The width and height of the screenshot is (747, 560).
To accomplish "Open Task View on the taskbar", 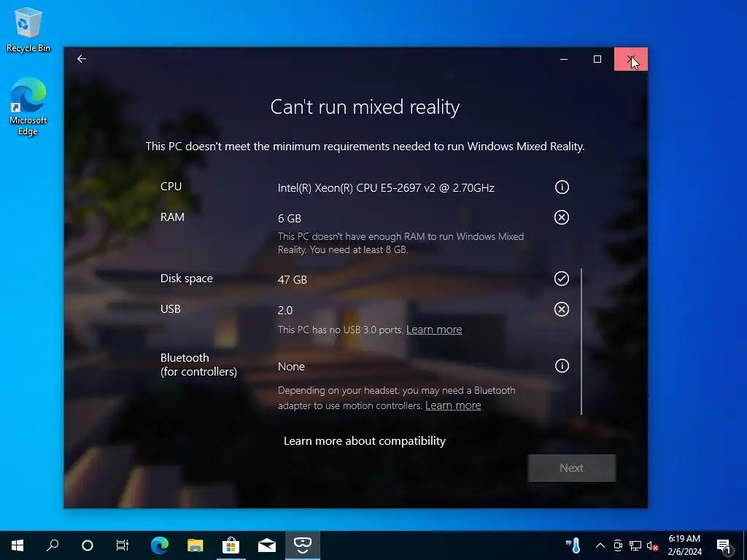I will [x=123, y=545].
